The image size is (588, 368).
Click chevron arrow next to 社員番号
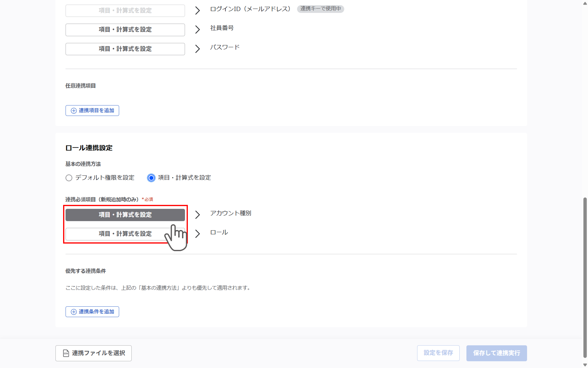pyautogui.click(x=197, y=30)
